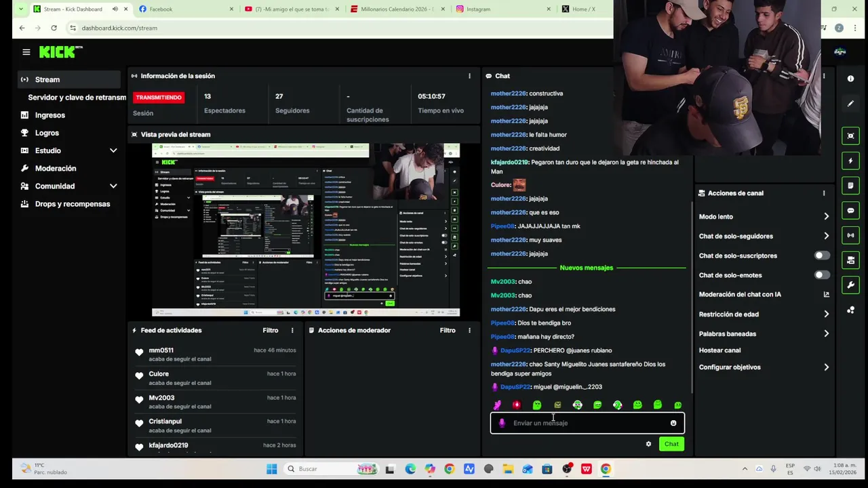
Task: Open chat settings gear icon
Action: (648, 444)
